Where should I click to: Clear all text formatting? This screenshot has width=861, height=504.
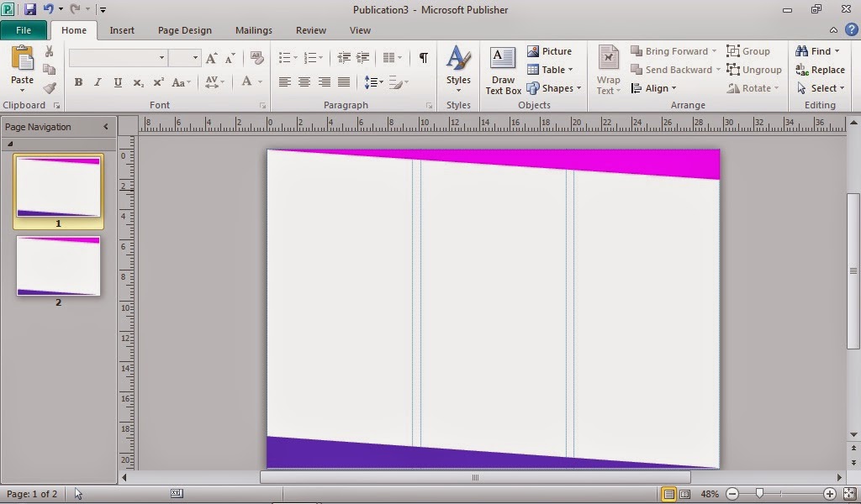tap(256, 58)
